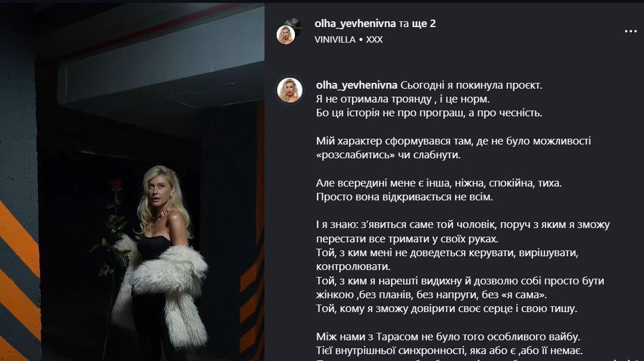The width and height of the screenshot is (644, 361).
Task: Click the olha_yevhenivna username in the caption
Action: point(356,86)
